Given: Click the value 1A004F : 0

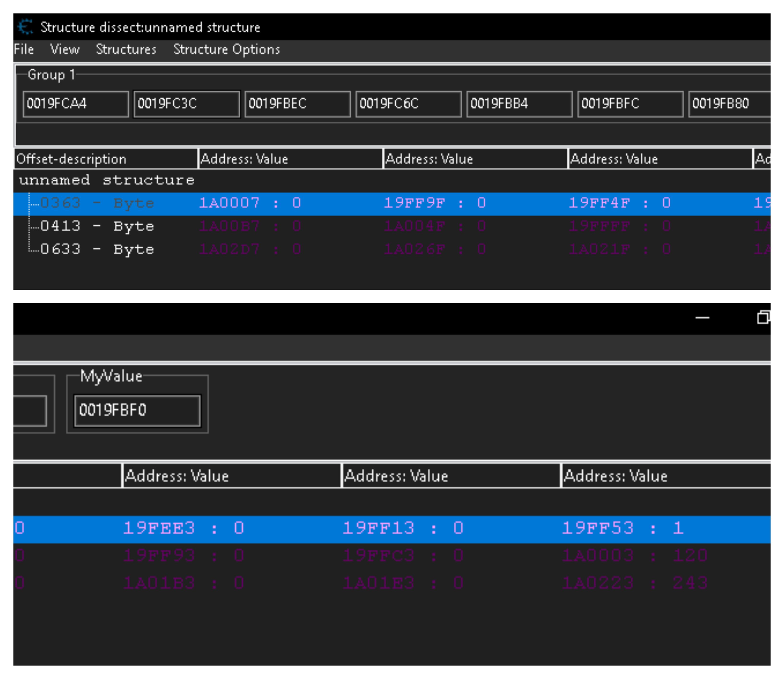Looking at the screenshot, I should coord(435,227).
